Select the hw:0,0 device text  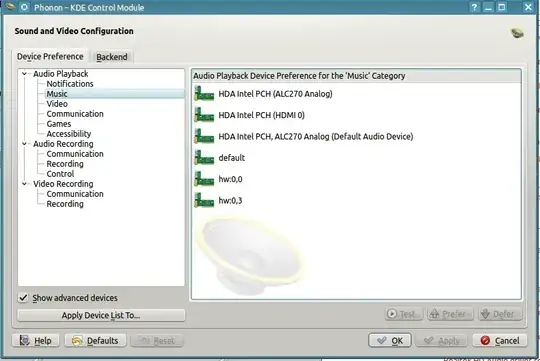coord(230,179)
